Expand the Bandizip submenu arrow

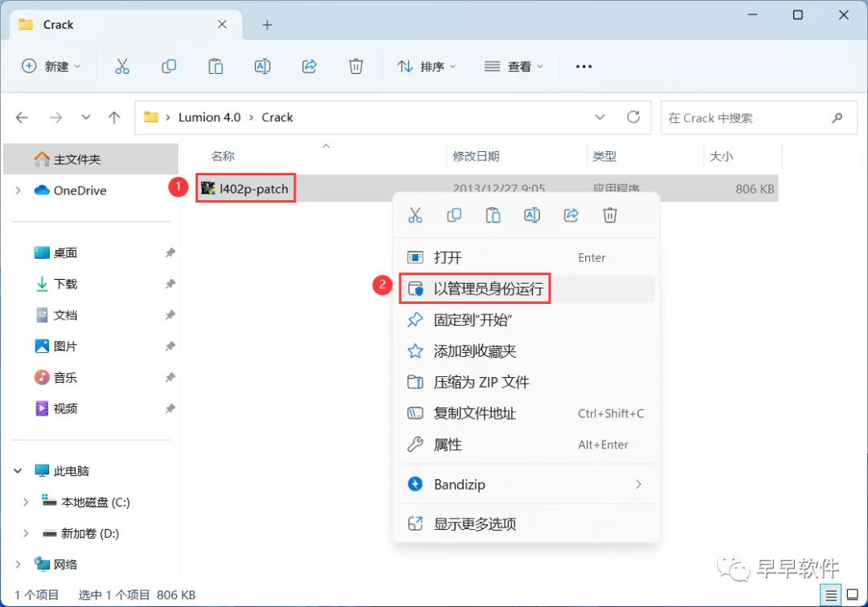coord(638,485)
